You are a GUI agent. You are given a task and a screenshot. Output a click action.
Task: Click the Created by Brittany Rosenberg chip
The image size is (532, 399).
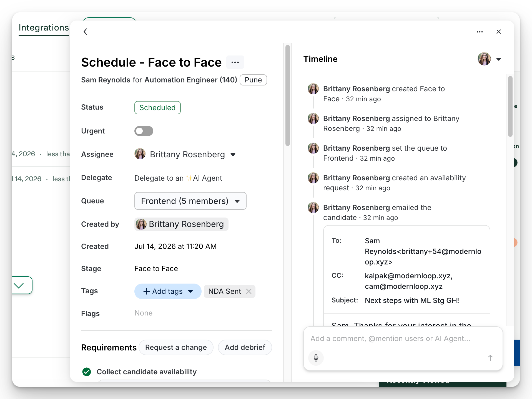click(x=181, y=224)
